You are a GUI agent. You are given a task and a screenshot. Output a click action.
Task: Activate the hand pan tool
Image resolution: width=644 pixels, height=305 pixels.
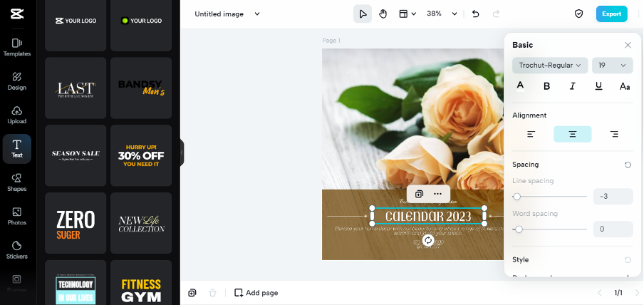click(x=383, y=14)
